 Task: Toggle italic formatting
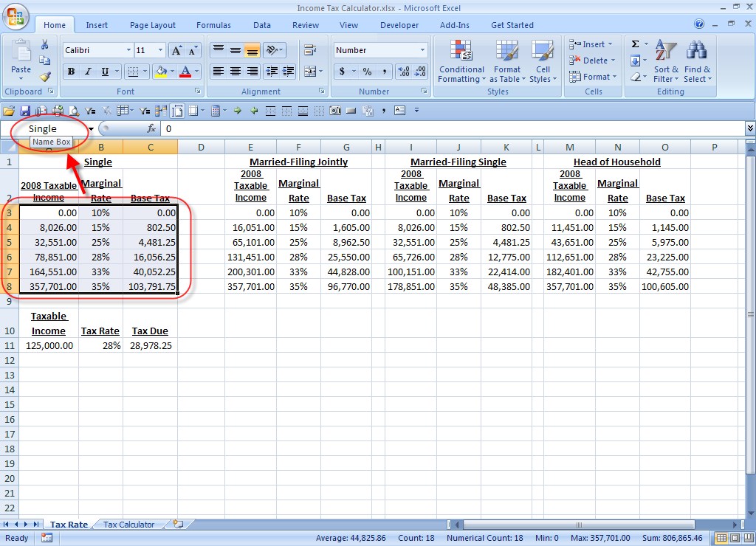point(84,72)
